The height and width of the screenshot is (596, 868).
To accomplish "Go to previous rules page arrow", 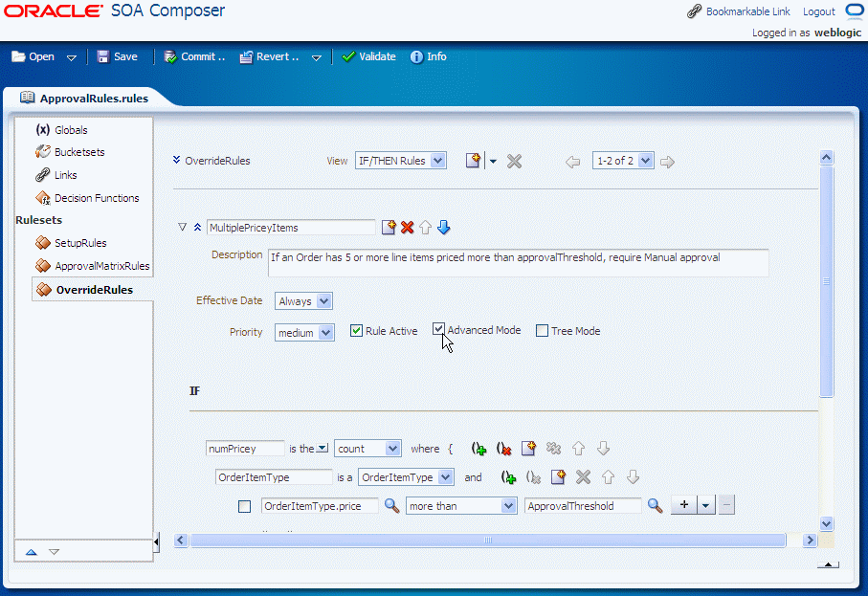I will [x=572, y=162].
